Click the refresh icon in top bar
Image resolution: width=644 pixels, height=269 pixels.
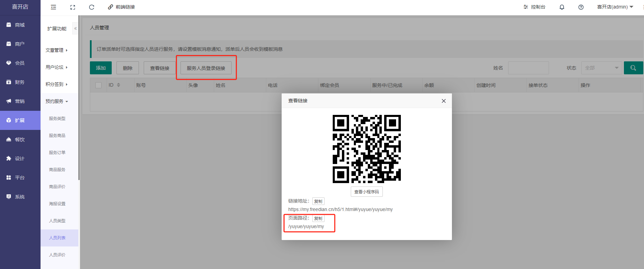point(92,7)
